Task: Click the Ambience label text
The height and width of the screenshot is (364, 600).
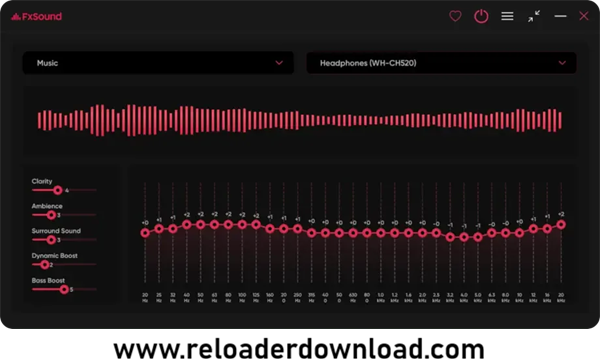Action: pos(47,206)
